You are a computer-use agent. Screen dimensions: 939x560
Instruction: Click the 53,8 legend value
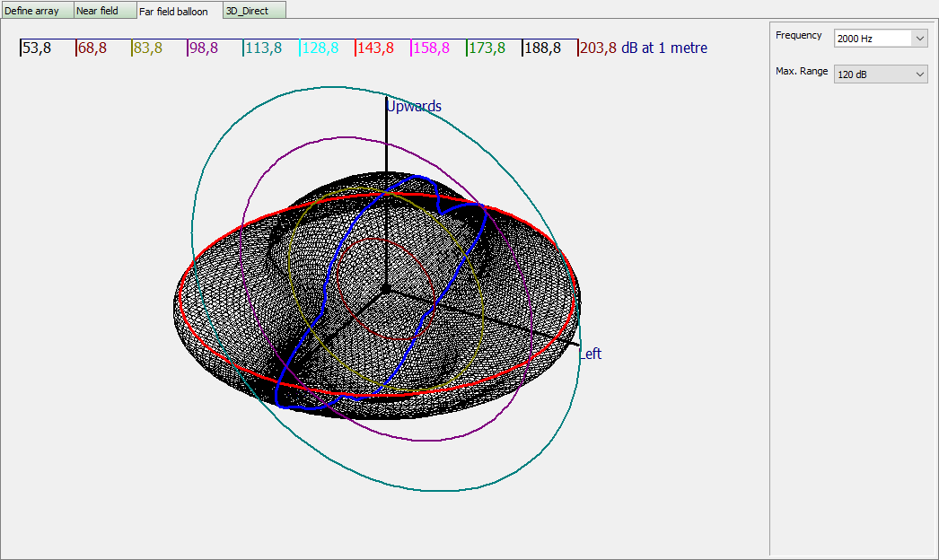pyautogui.click(x=37, y=48)
